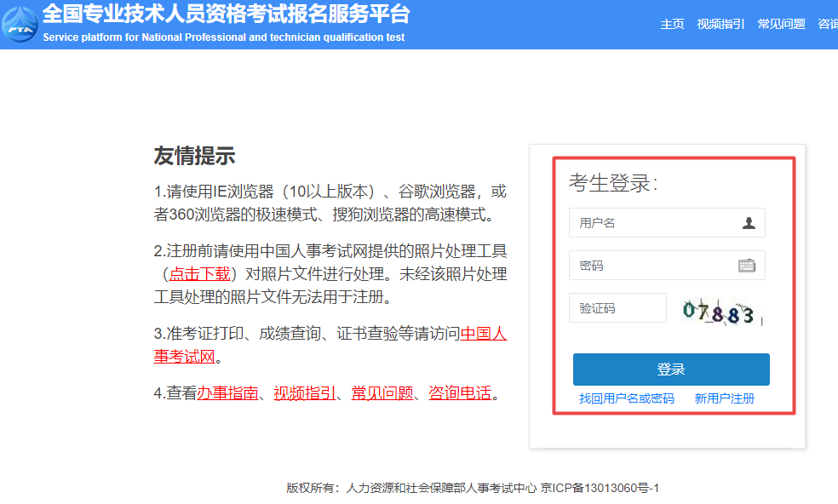The width and height of the screenshot is (838, 504).
Task: Open the 常见问题 top navigation link
Action: click(x=781, y=25)
